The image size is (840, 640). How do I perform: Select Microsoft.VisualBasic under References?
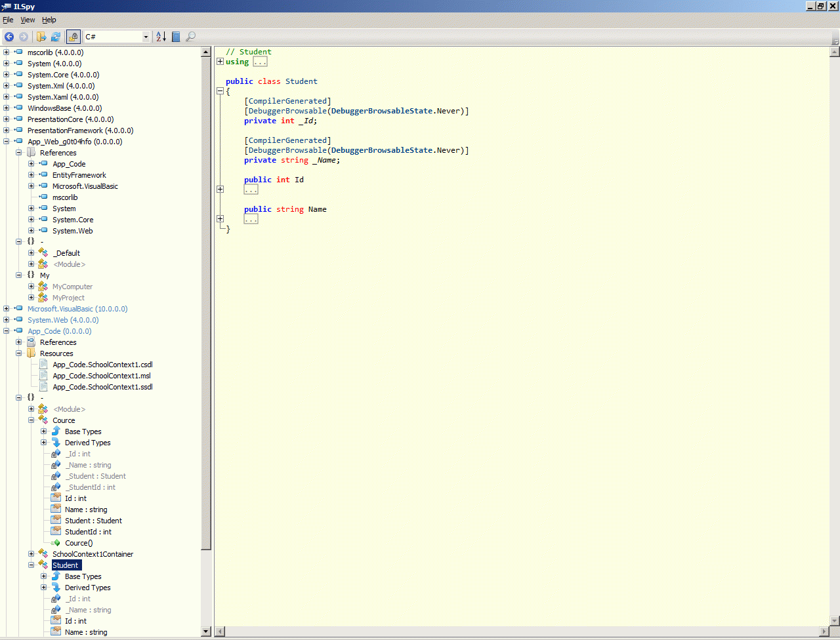click(85, 186)
